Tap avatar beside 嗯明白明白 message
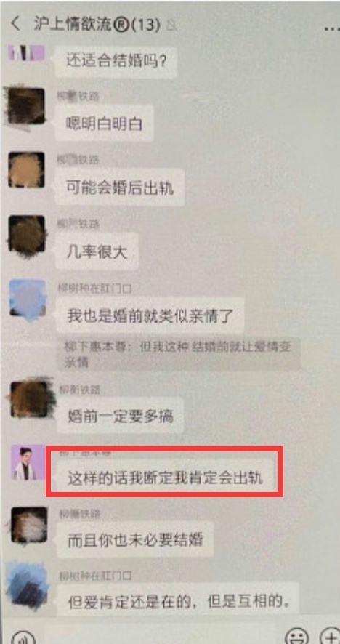Viewport: 340px width, 644px height. click(26, 106)
